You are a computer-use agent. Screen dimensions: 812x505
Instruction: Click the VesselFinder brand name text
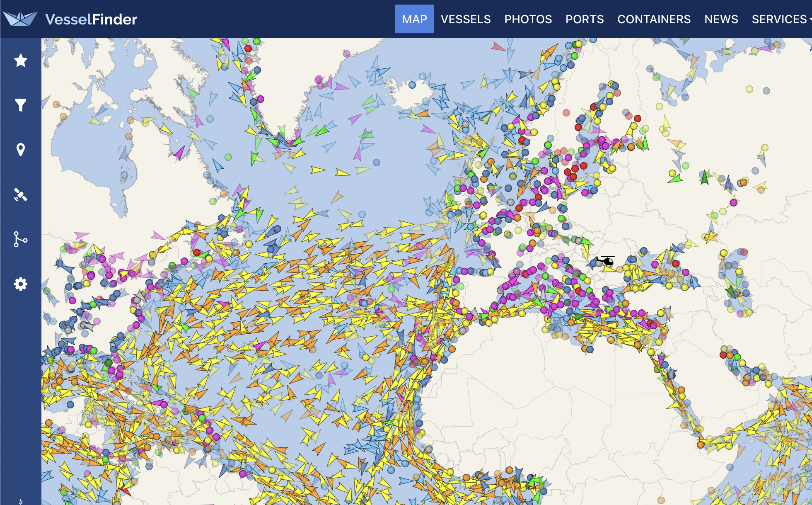coord(92,19)
